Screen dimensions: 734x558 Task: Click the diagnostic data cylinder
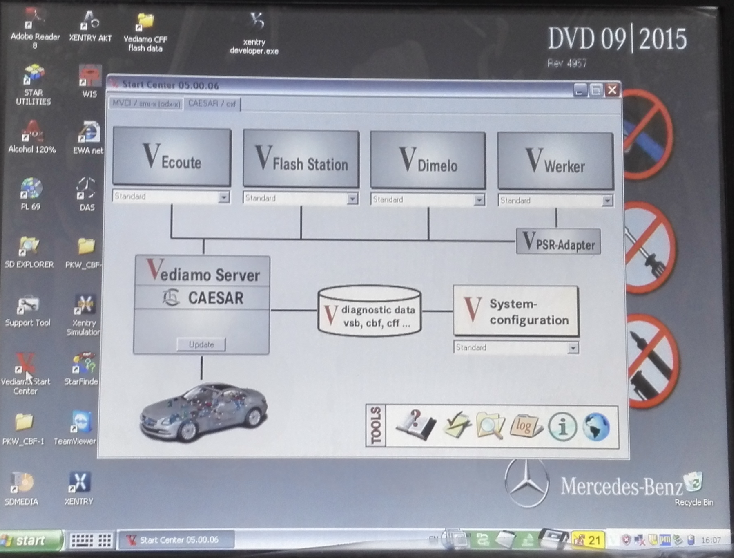click(369, 311)
